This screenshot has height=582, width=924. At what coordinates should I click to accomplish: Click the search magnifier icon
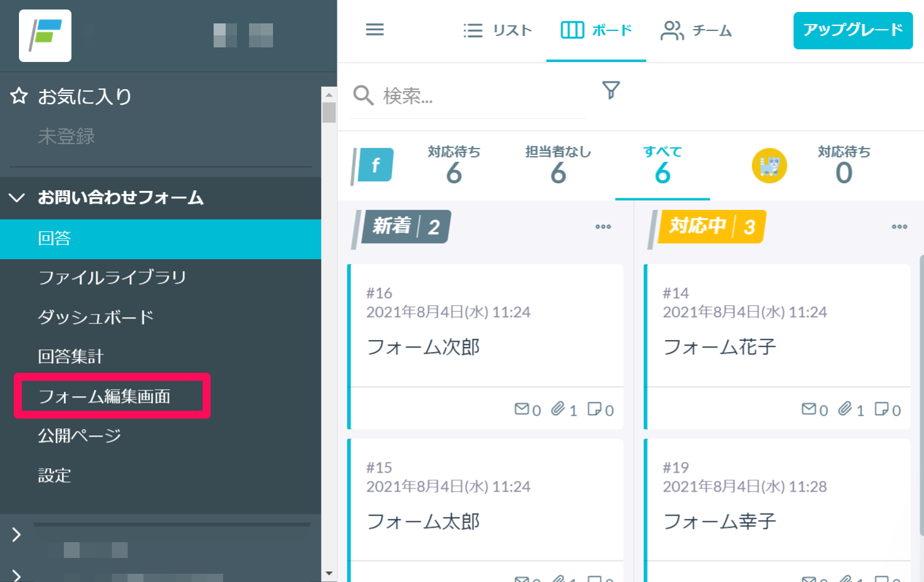click(363, 95)
